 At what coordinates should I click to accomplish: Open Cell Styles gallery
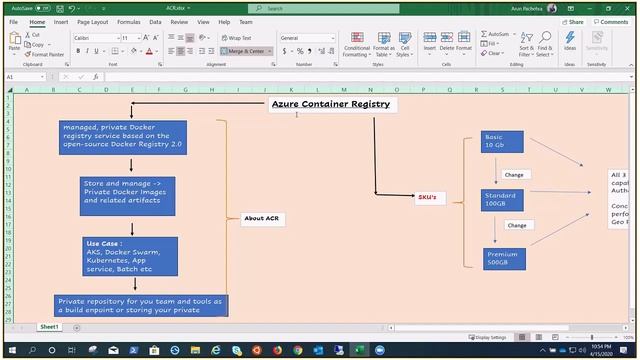(404, 44)
